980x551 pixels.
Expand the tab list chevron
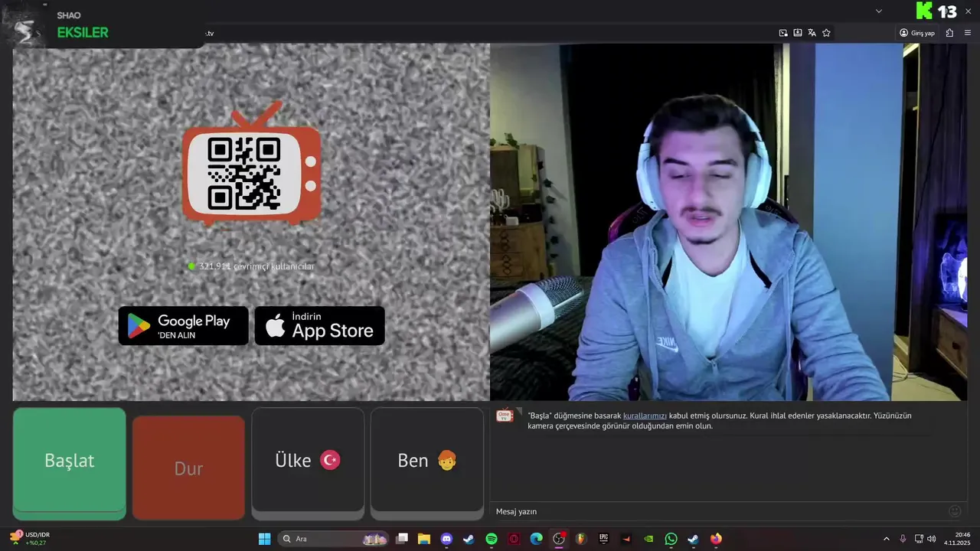click(879, 11)
